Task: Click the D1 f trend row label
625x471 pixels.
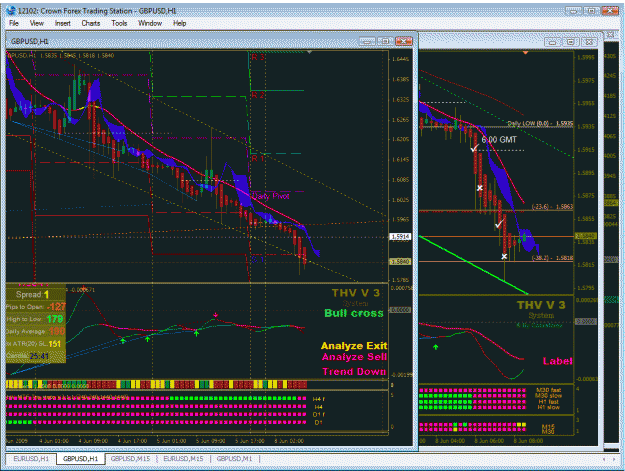Action: tap(318, 414)
